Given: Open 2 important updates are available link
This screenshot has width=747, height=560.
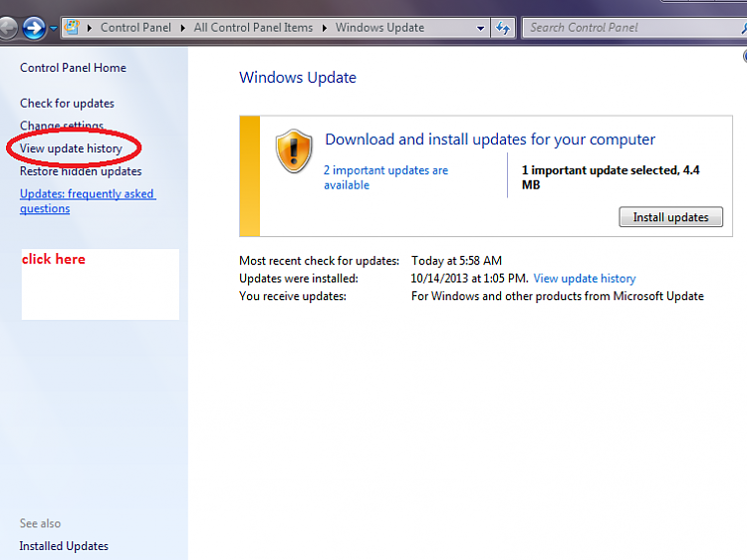Looking at the screenshot, I should tap(385, 177).
